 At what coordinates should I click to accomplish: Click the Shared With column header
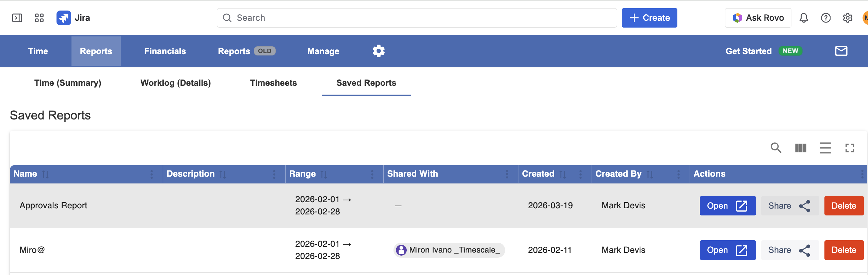[413, 174]
